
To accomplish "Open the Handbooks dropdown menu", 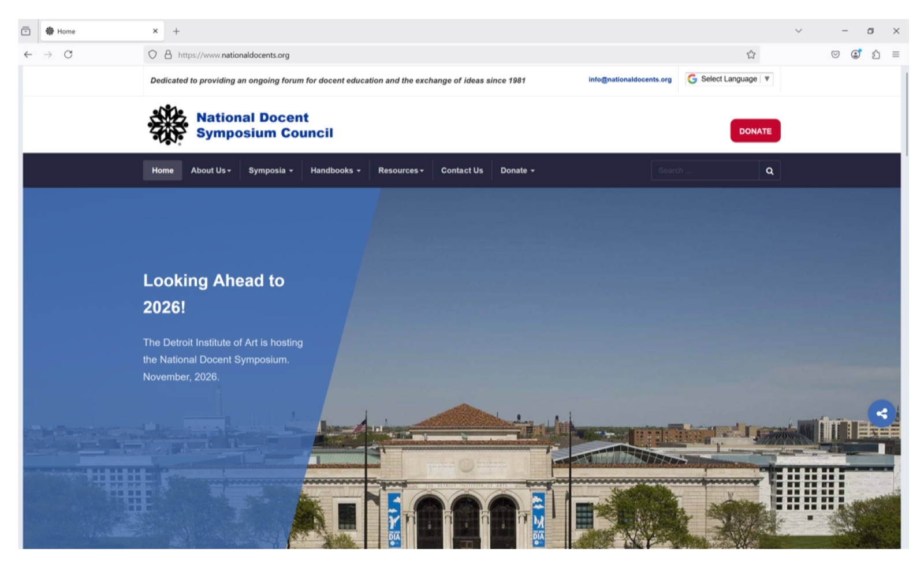I will tap(336, 171).
